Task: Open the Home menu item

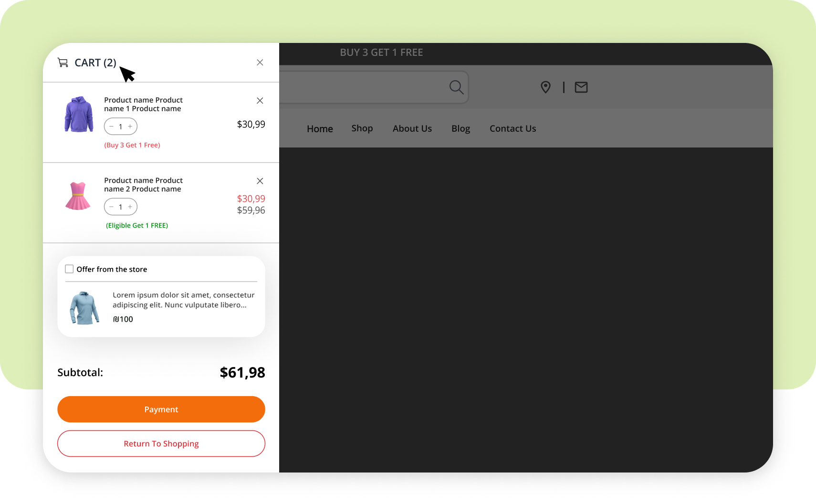Action: pos(320,129)
